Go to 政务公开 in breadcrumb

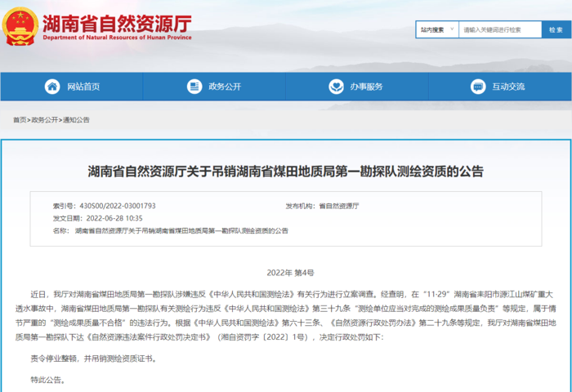[44, 120]
